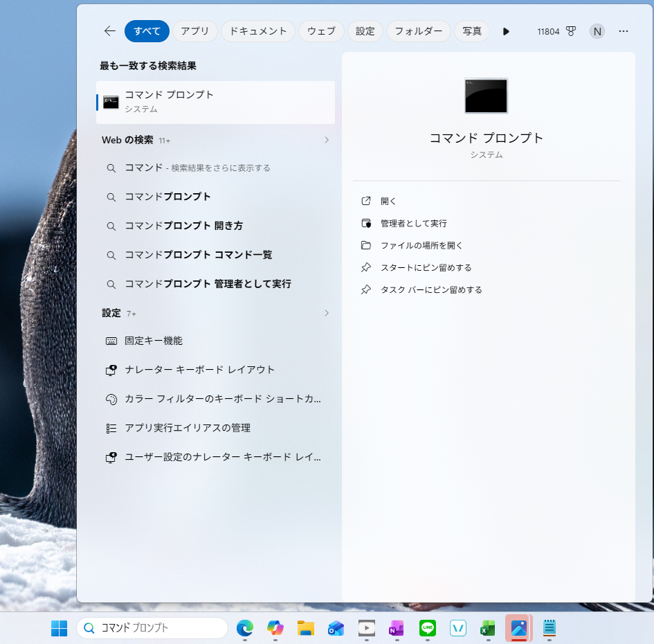Click the N user account avatar
This screenshot has width=654, height=644.
pos(597,31)
